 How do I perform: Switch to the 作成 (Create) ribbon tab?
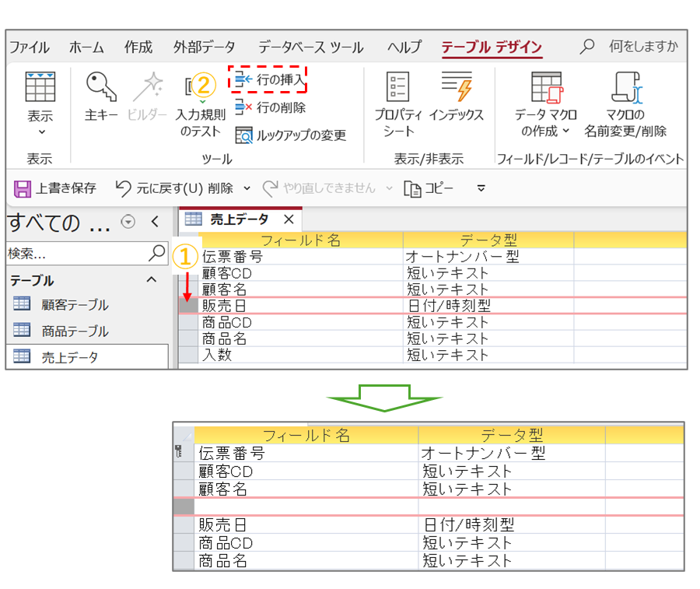138,47
